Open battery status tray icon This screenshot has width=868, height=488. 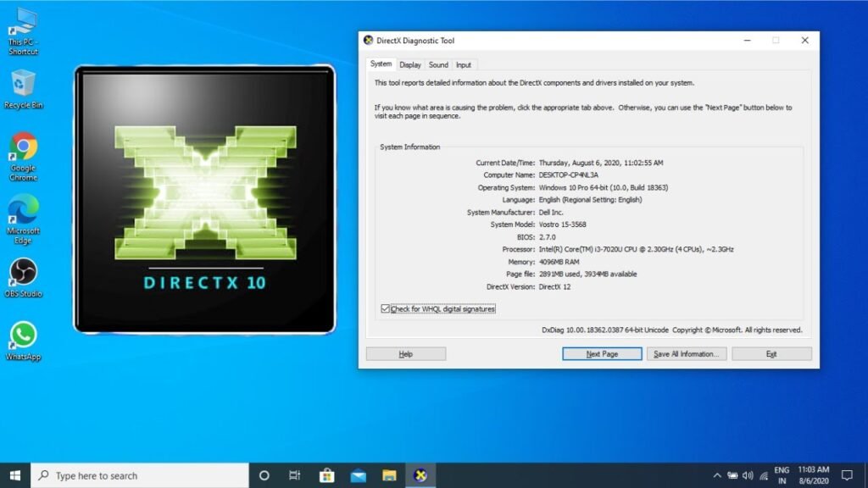click(732, 475)
